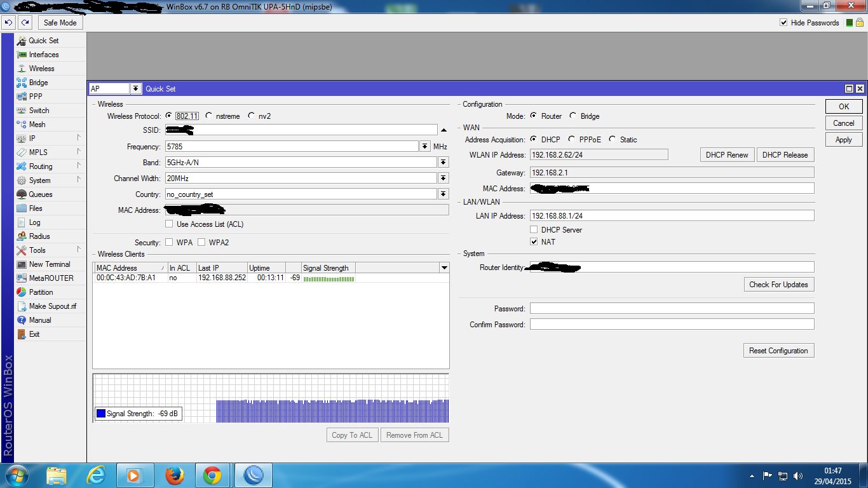Click DHCP Release button
Image resolution: width=868 pixels, height=488 pixels.
click(x=785, y=155)
